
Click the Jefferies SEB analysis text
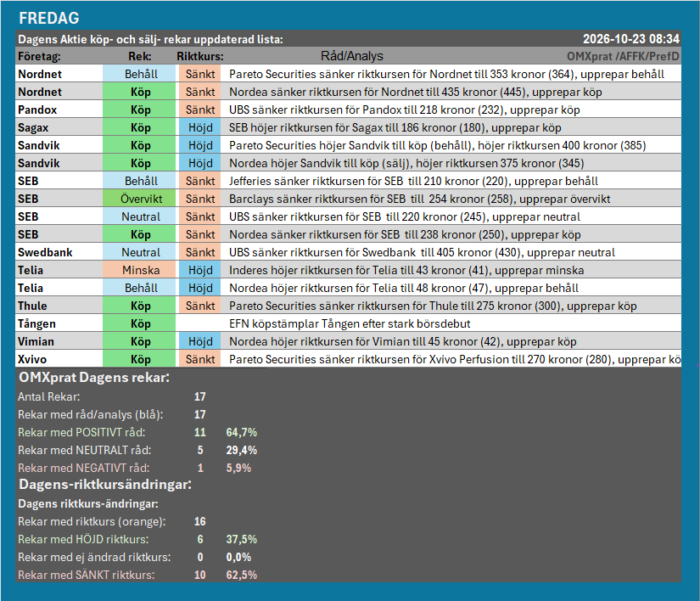413,182
